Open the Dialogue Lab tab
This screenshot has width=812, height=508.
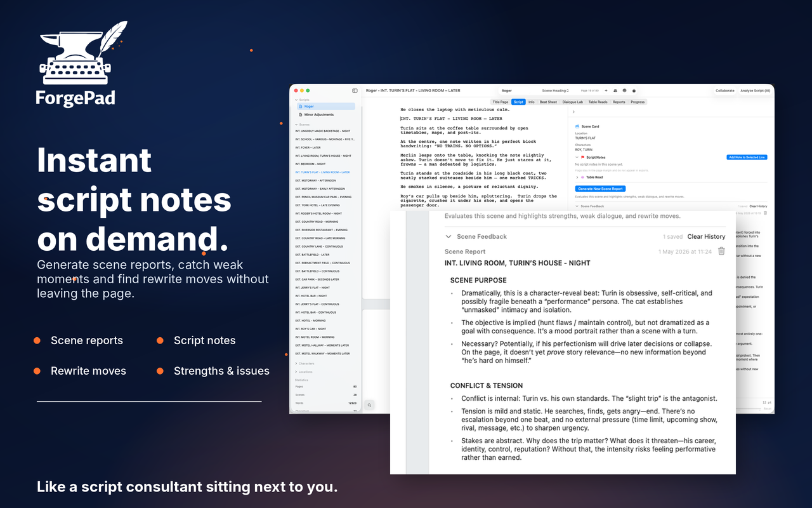pos(573,102)
